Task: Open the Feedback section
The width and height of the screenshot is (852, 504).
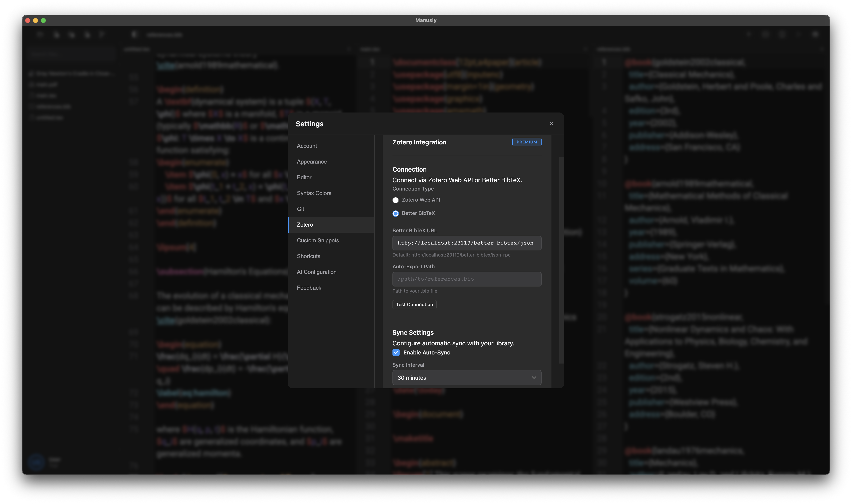Action: (x=309, y=287)
